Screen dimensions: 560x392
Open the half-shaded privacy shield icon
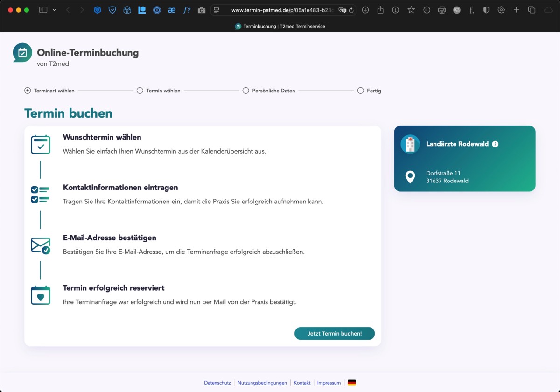point(486,10)
